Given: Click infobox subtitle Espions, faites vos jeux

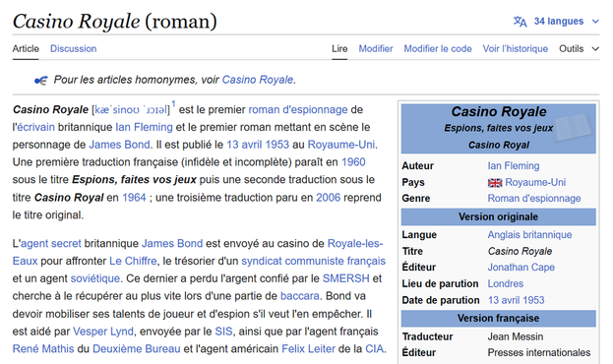Looking at the screenshot, I should point(499,128).
